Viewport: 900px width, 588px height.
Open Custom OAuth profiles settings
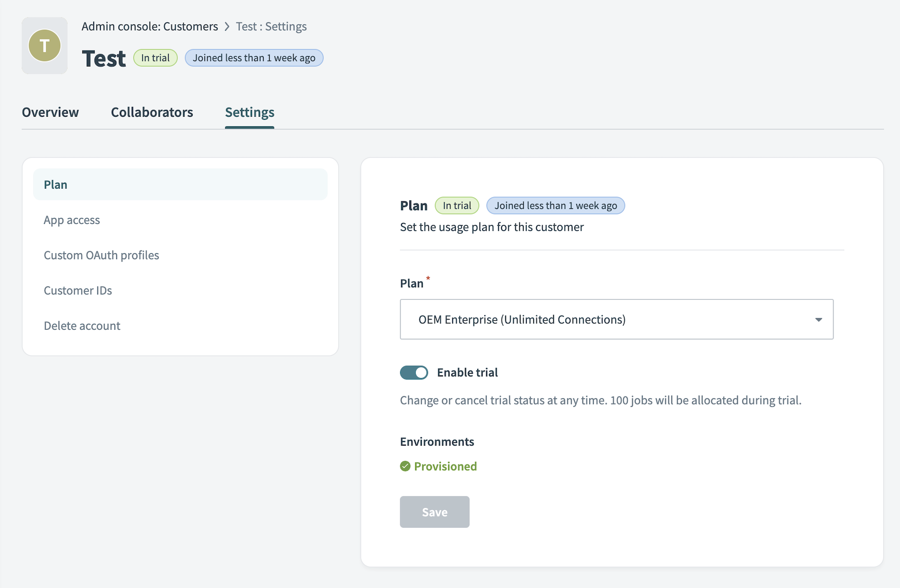[x=101, y=255]
